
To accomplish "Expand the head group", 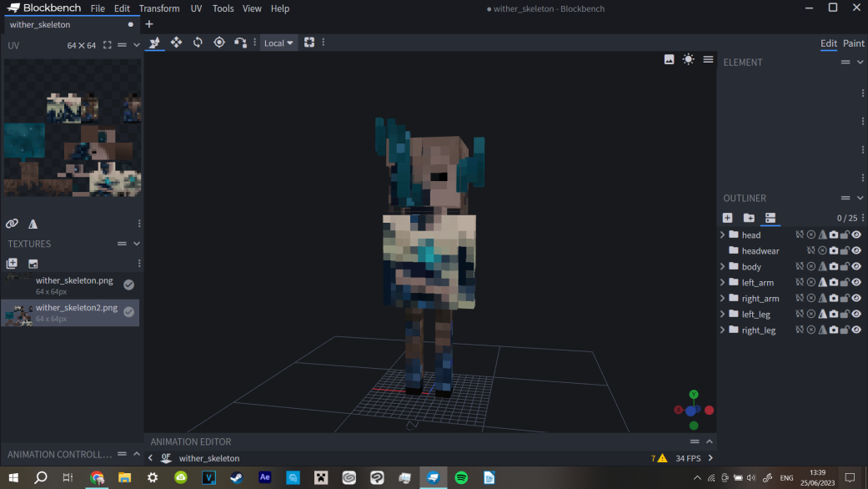I will [722, 234].
